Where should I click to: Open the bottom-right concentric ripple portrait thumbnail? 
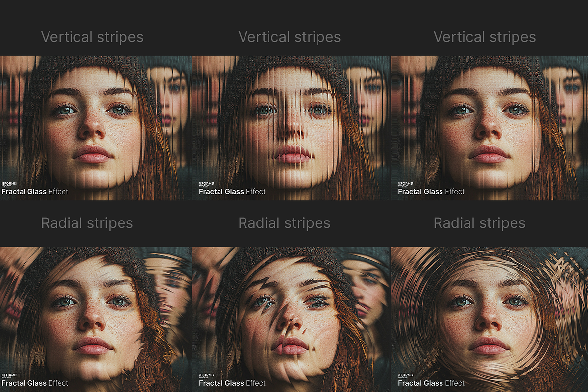(490, 319)
